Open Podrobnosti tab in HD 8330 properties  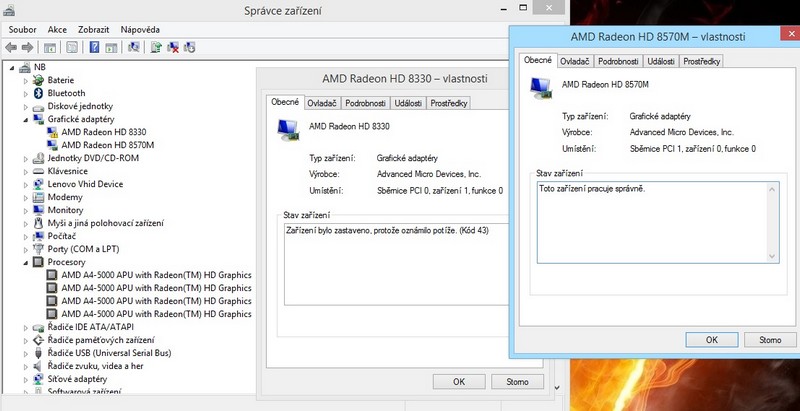(365, 103)
